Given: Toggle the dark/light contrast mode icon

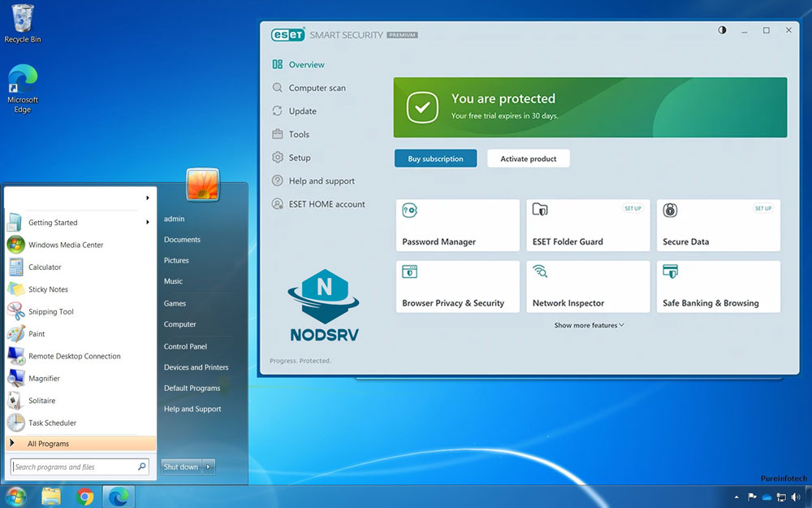Looking at the screenshot, I should 723,30.
